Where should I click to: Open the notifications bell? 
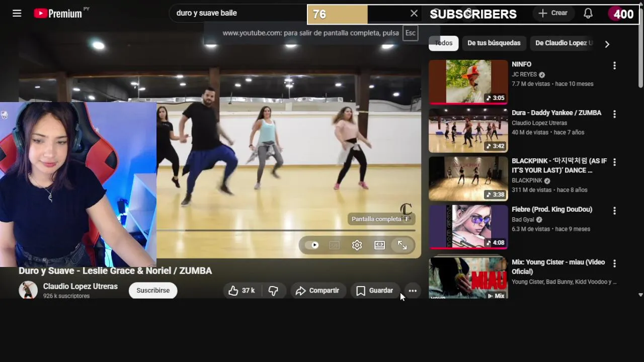tap(588, 14)
